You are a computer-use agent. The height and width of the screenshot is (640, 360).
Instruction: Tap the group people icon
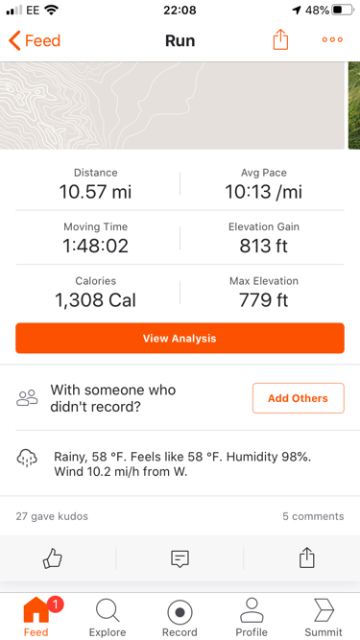[x=27, y=398]
